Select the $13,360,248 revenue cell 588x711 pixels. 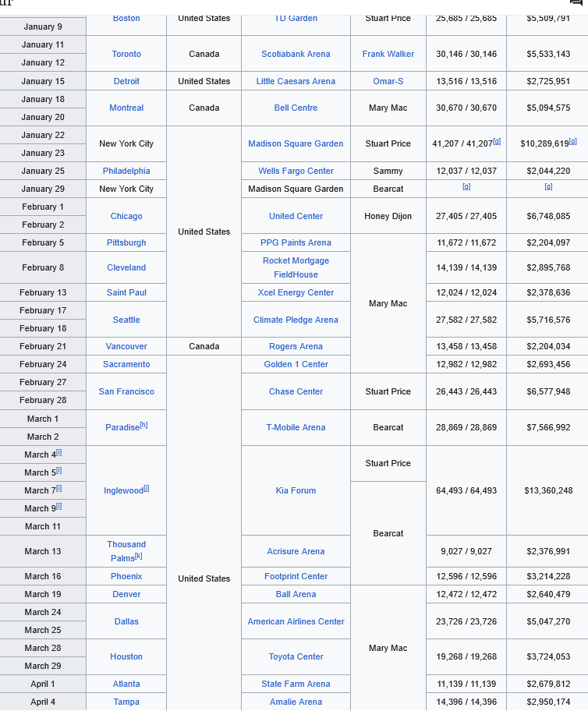point(548,490)
